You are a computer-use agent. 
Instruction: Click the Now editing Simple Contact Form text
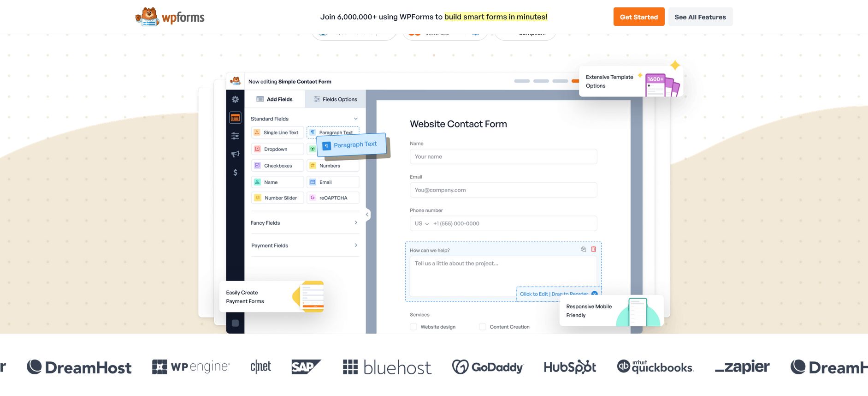(289, 82)
